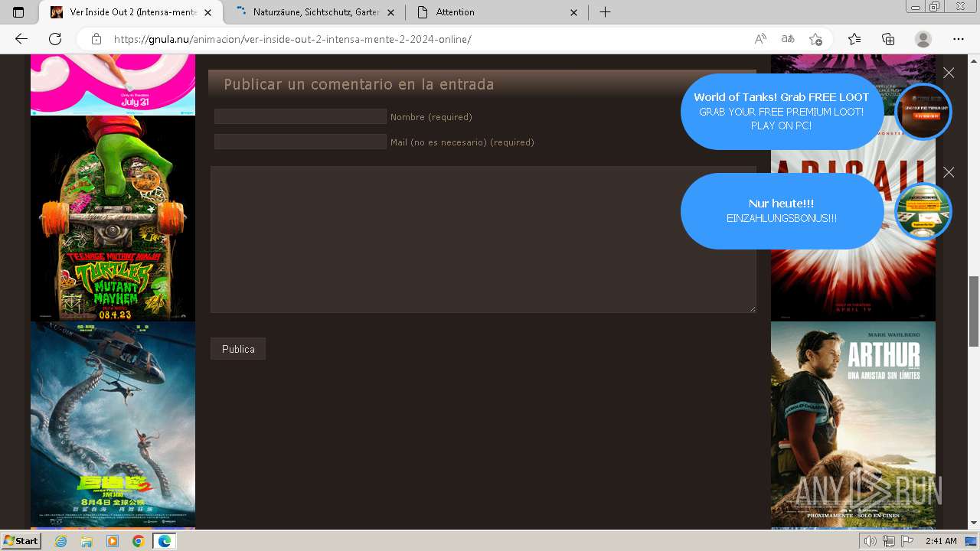Image resolution: width=980 pixels, height=551 pixels.
Task: Open the Collections panel
Action: (x=888, y=39)
